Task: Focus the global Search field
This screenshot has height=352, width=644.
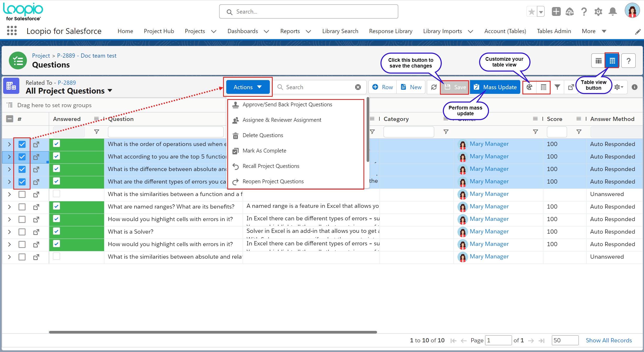Action: 308,12
